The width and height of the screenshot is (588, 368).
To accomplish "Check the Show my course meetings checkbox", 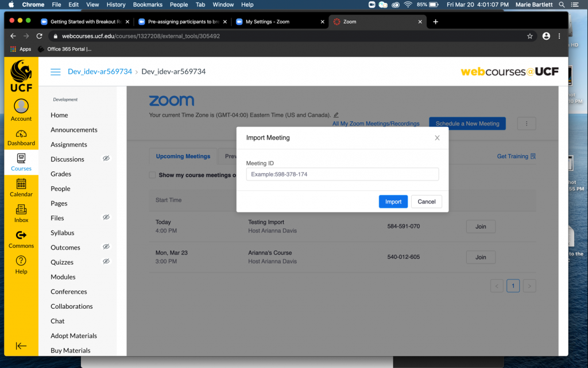I will pos(152,175).
